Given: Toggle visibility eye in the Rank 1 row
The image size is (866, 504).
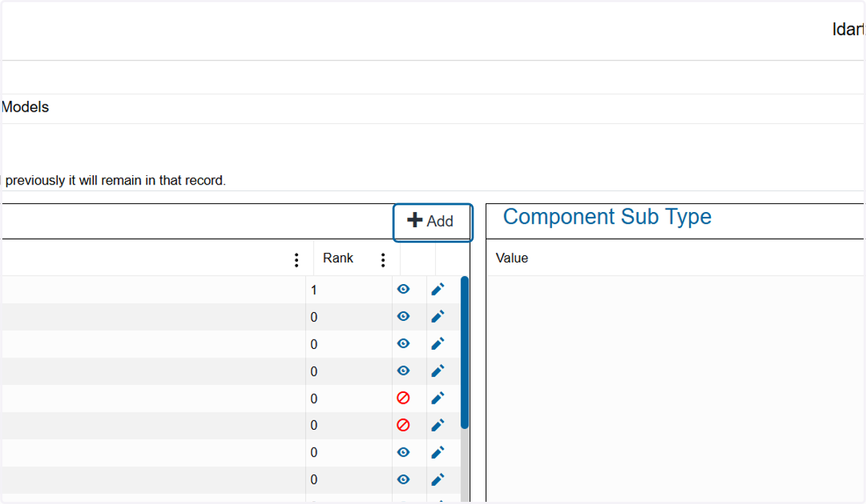Looking at the screenshot, I should pos(403,289).
